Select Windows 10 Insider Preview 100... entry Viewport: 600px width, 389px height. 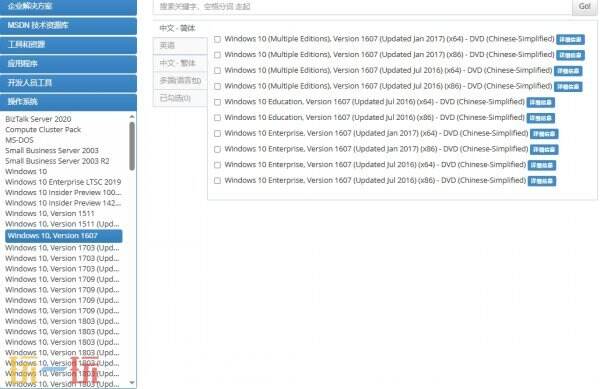pyautogui.click(x=63, y=192)
